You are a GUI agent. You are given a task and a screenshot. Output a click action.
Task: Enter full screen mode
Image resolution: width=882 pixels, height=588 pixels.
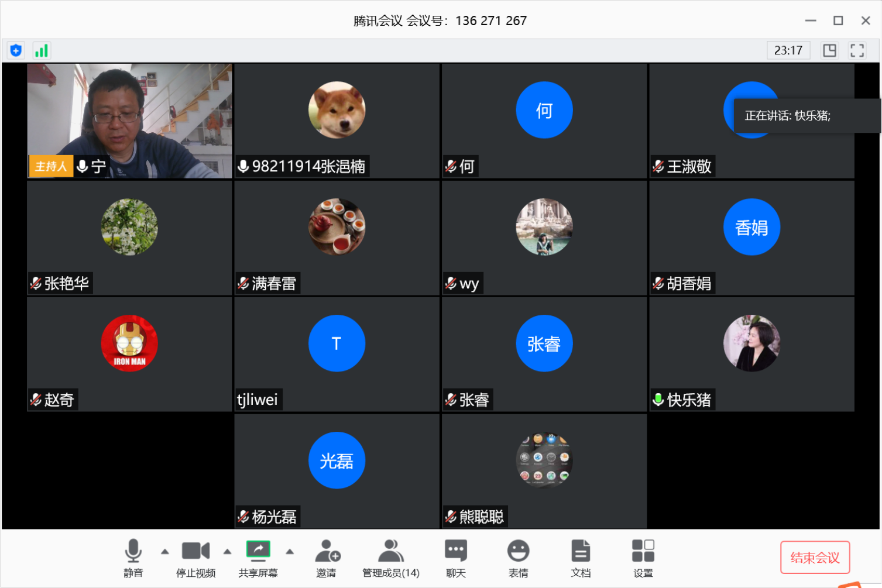coord(857,50)
